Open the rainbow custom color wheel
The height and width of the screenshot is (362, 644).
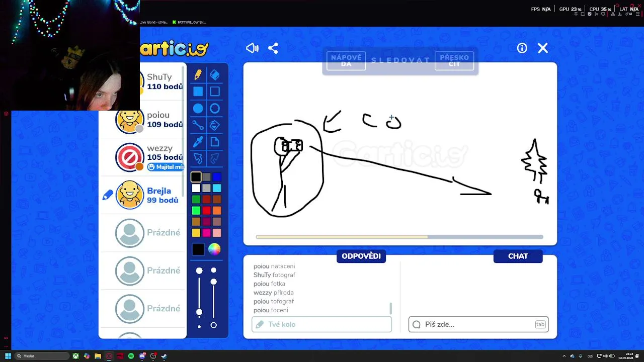tap(214, 249)
